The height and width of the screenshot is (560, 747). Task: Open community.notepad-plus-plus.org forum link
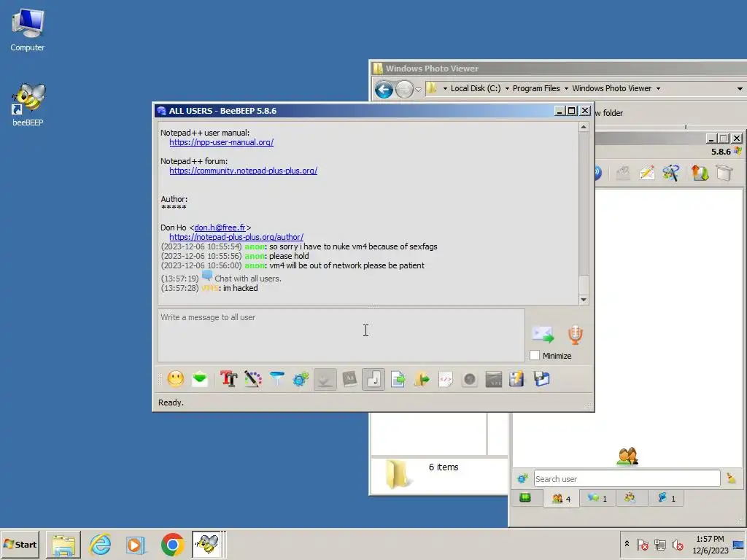pyautogui.click(x=244, y=171)
